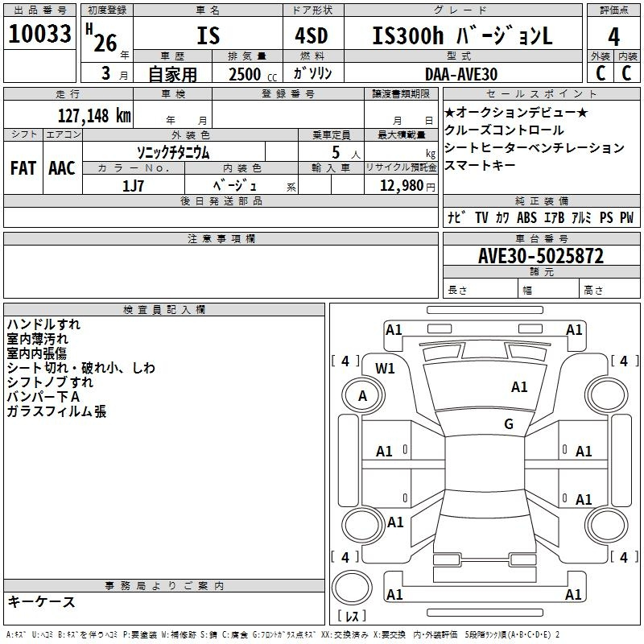644x644 pixels.
Task: Select the ハンドルすれ inspector note
Action: (43, 324)
